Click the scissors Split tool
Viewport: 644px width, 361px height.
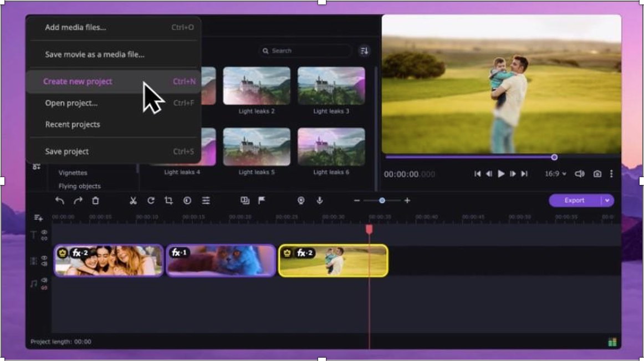point(133,200)
